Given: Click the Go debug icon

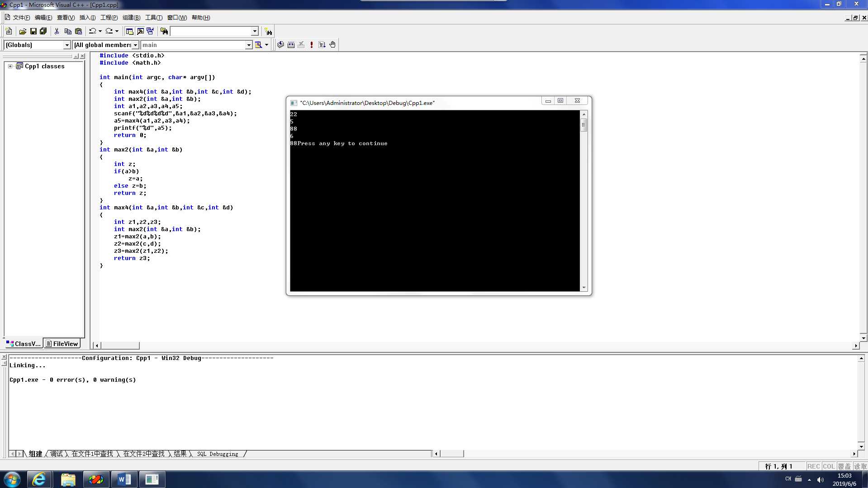Looking at the screenshot, I should pos(322,45).
